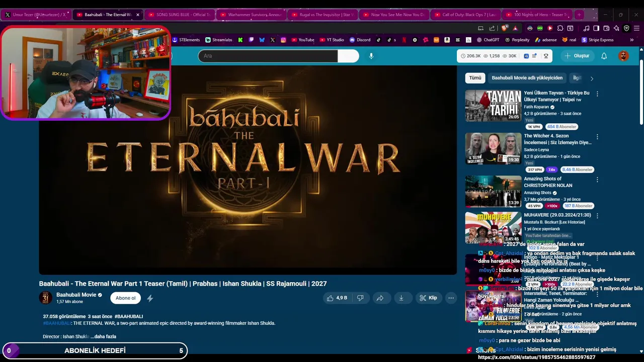Open STElements bookmark

186,40
